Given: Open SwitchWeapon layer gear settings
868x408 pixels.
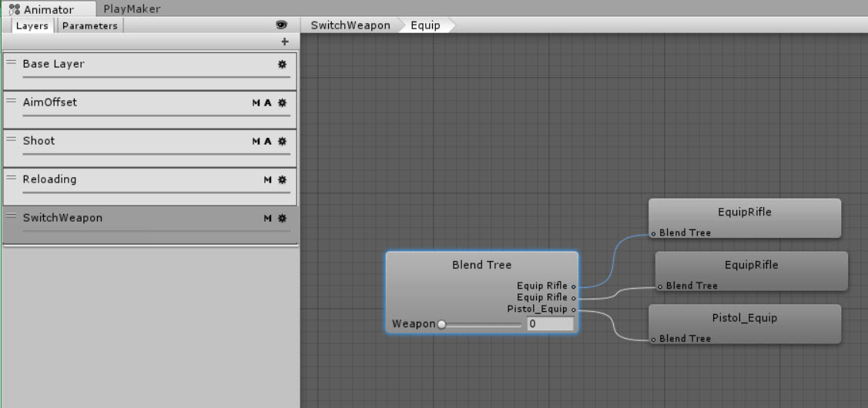Looking at the screenshot, I should click(x=283, y=218).
